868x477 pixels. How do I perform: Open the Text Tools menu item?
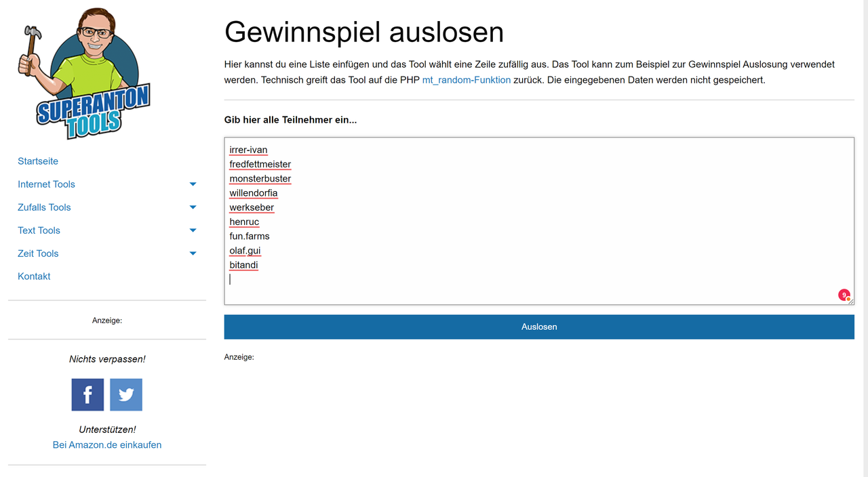click(x=39, y=230)
